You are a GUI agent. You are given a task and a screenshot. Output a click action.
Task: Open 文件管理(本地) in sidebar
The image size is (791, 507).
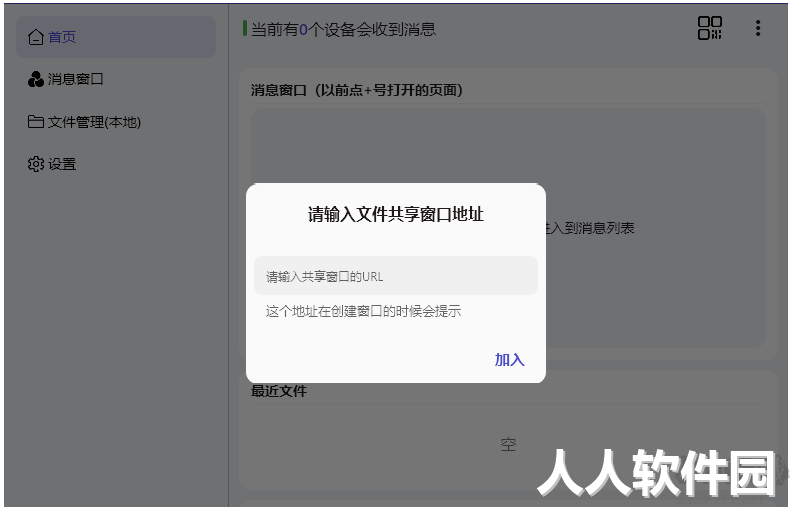point(116,122)
